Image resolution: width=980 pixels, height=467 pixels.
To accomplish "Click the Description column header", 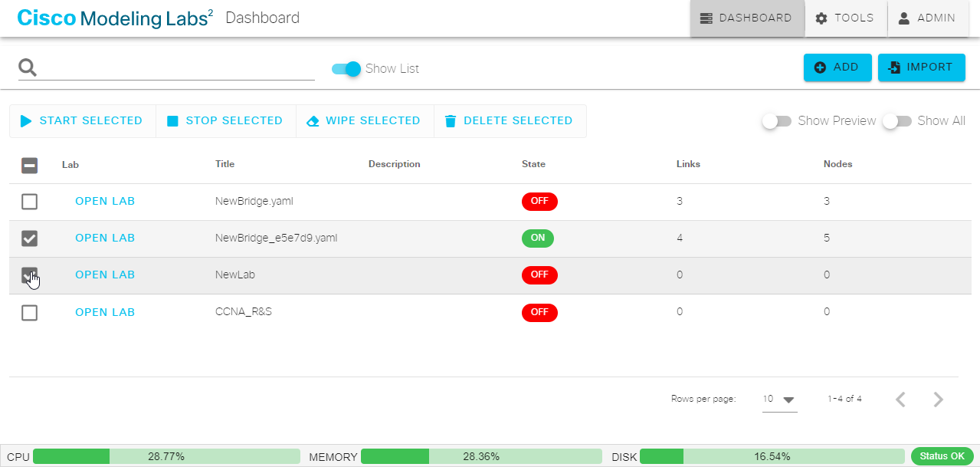I will (x=395, y=164).
